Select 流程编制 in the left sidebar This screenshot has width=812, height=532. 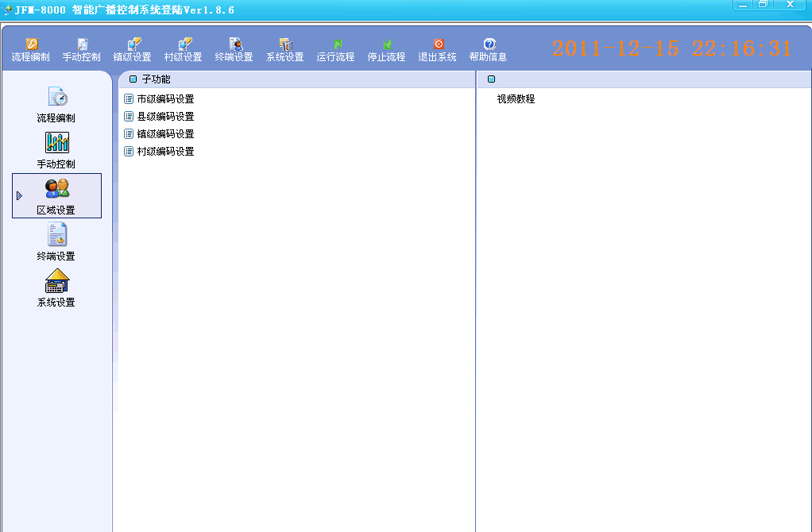tap(56, 104)
